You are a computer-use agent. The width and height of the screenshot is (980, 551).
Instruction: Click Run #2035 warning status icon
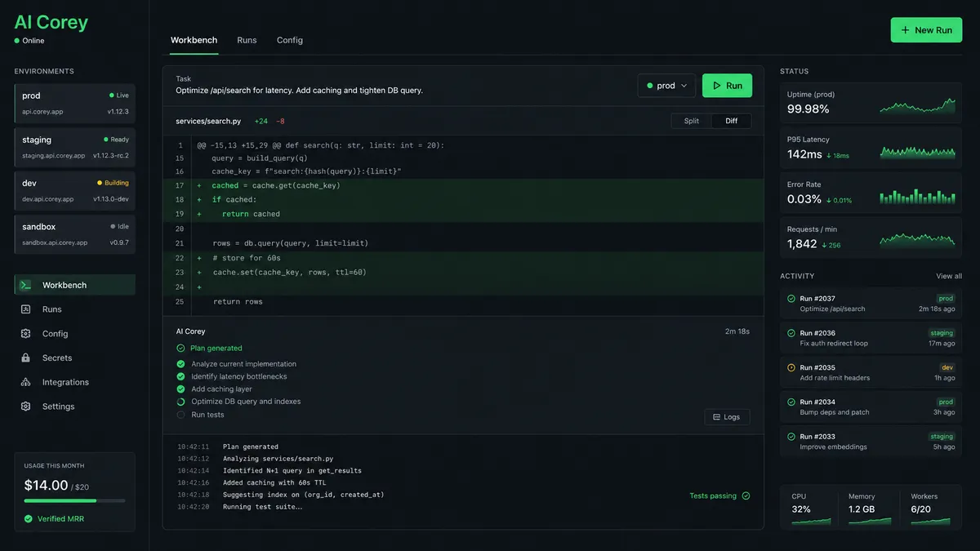coord(791,367)
